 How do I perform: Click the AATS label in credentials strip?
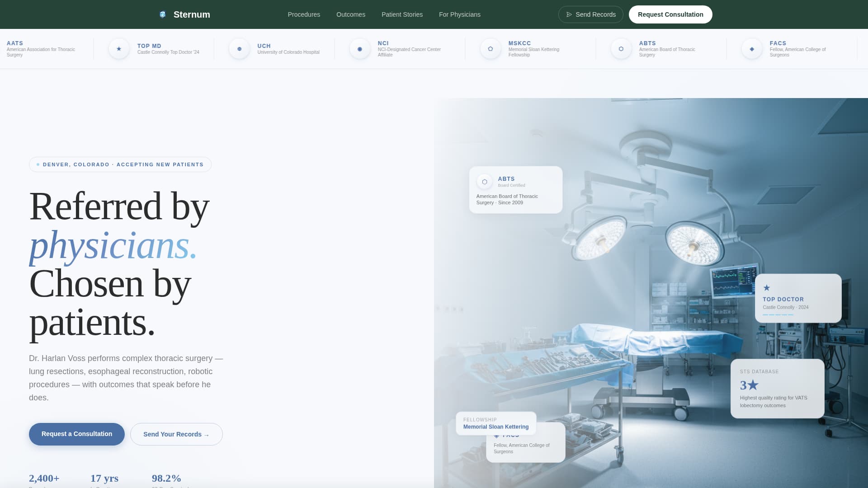15,43
